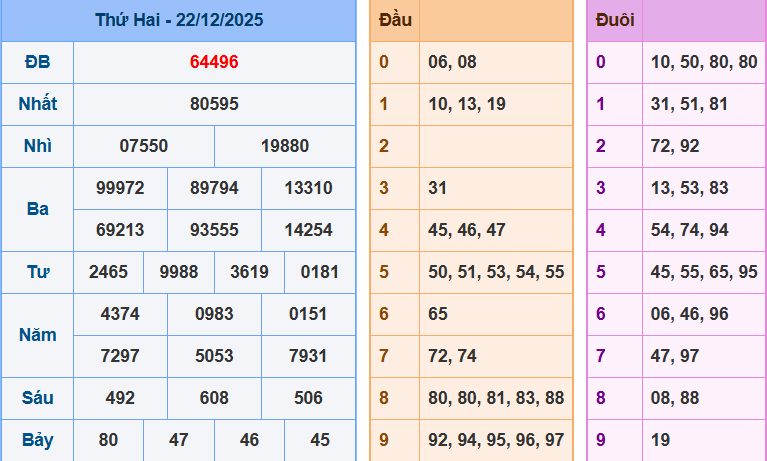The image size is (767, 461).
Task: Click number 47 in the Bảy row
Action: [179, 440]
